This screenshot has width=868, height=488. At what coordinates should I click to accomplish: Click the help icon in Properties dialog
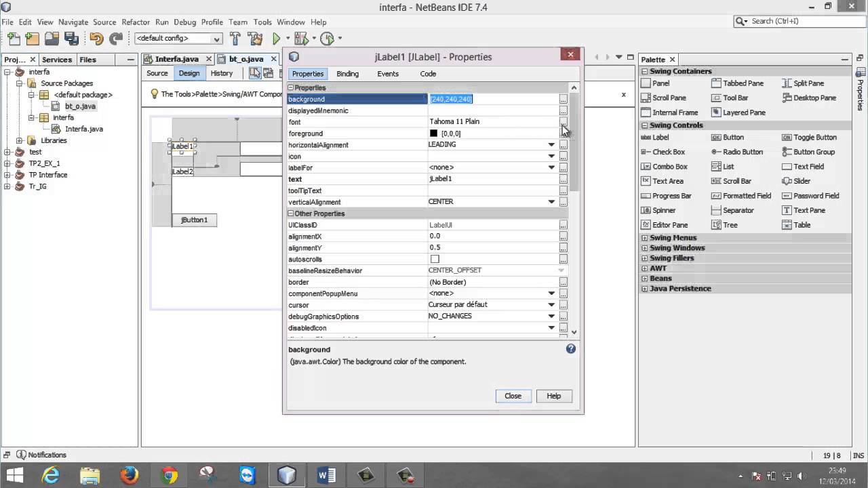point(570,348)
